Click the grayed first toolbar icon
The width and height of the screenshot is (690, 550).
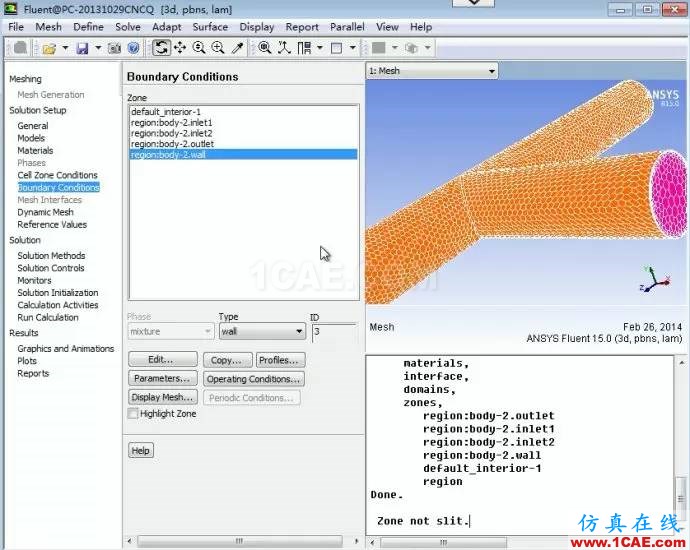coord(20,48)
